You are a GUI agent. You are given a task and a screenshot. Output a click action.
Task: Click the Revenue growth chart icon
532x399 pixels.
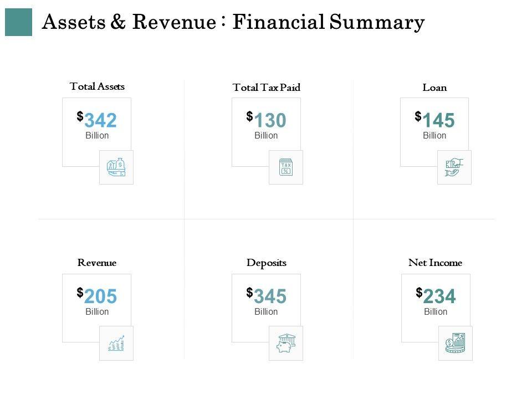[116, 343]
